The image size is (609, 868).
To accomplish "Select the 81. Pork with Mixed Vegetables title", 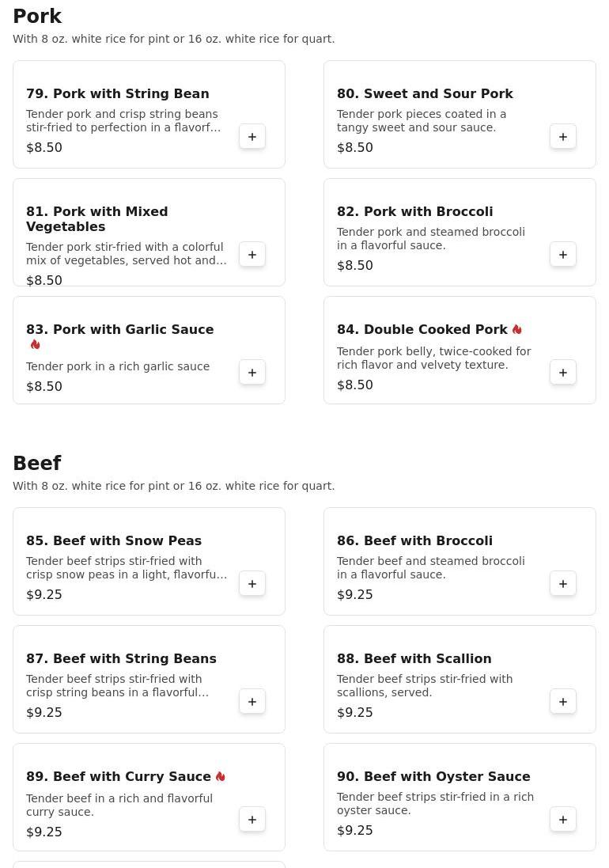I will pyautogui.click(x=96, y=218).
